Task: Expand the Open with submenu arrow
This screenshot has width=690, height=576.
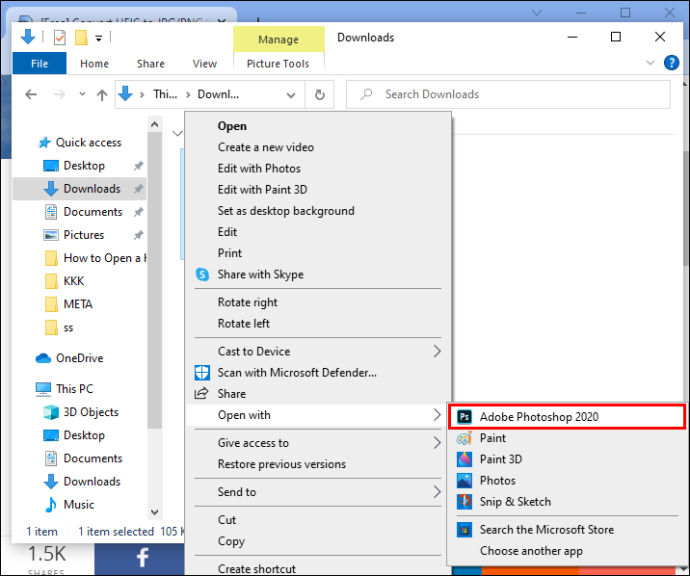Action: (437, 415)
